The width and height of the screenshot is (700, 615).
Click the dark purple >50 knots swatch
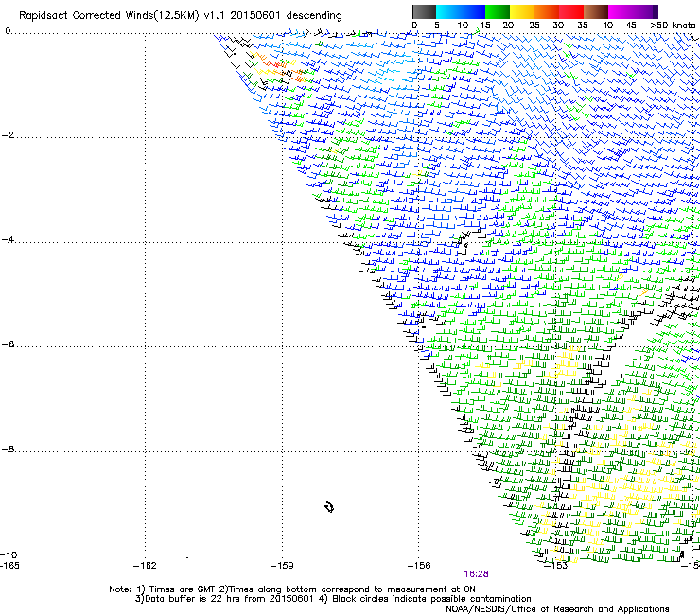[x=655, y=11]
